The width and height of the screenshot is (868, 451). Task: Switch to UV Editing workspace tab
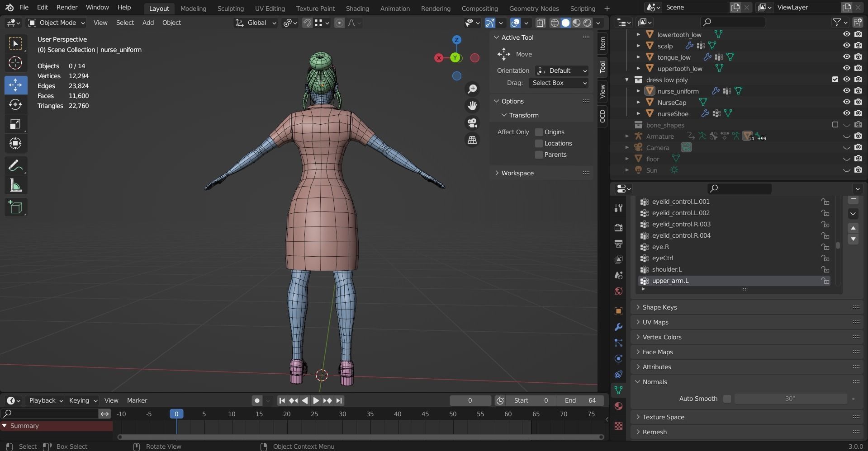tap(270, 8)
